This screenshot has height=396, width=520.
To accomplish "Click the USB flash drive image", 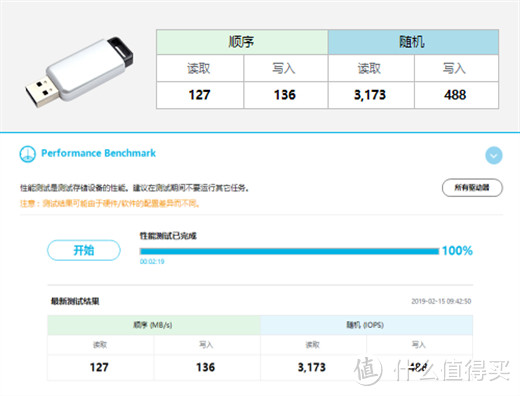I will pos(79,72).
